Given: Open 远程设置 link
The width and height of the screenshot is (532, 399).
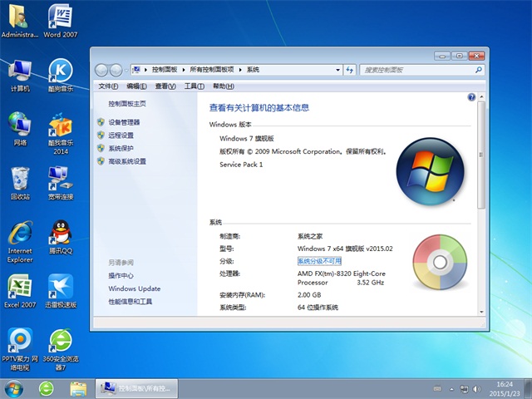Looking at the screenshot, I should tap(121, 135).
